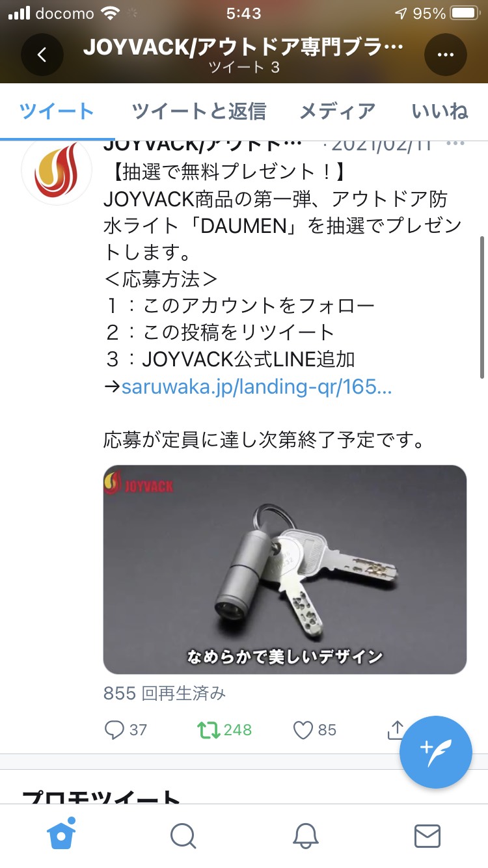The width and height of the screenshot is (488, 868).
Task: Tap the share icon below the tweet
Action: pos(396,729)
